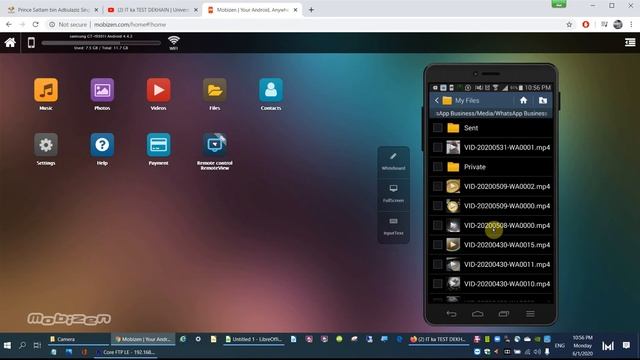Click the phone storage usage bar
Viewport: 640px width, 360px height.
pos(101,42)
